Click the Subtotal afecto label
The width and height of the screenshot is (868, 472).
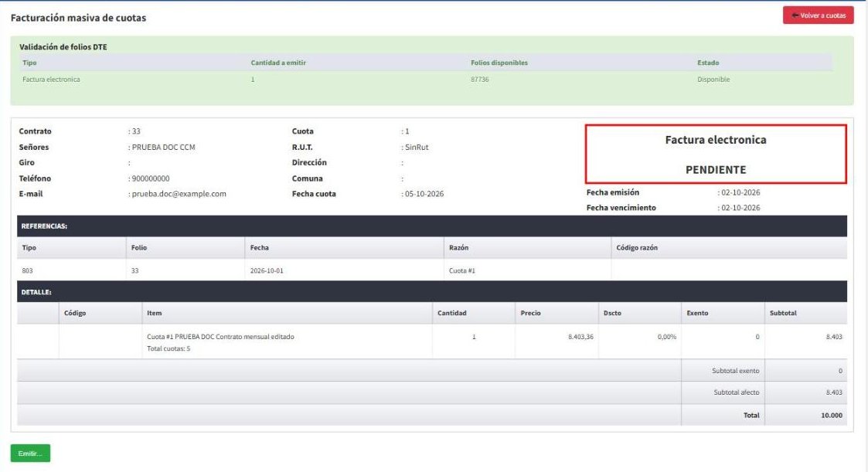(x=736, y=392)
